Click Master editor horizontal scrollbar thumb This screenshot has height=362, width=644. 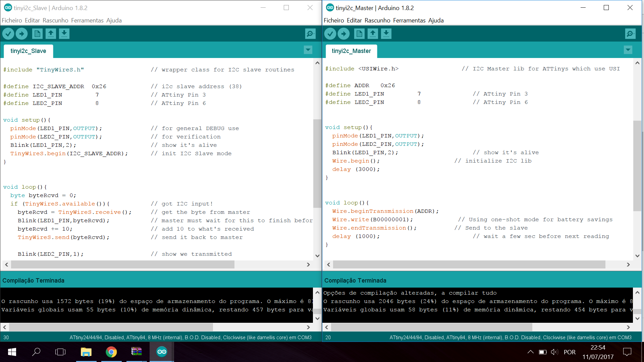[469, 264]
